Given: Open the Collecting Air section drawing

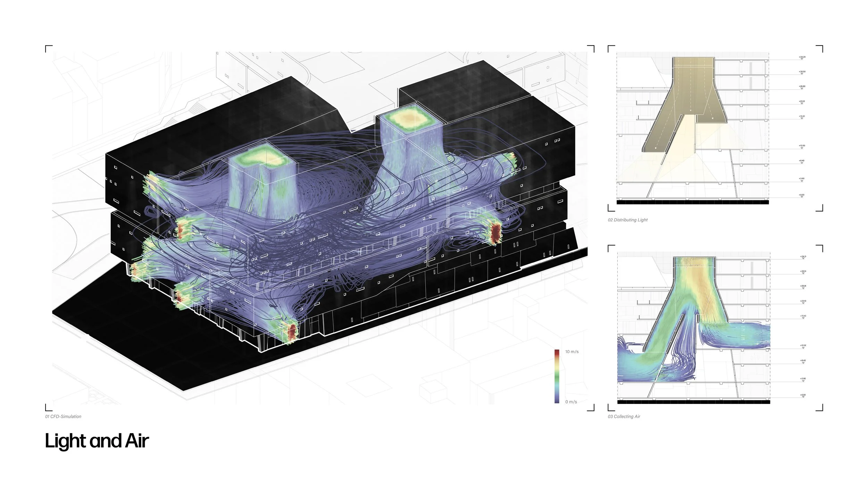Looking at the screenshot, I should click(694, 328).
